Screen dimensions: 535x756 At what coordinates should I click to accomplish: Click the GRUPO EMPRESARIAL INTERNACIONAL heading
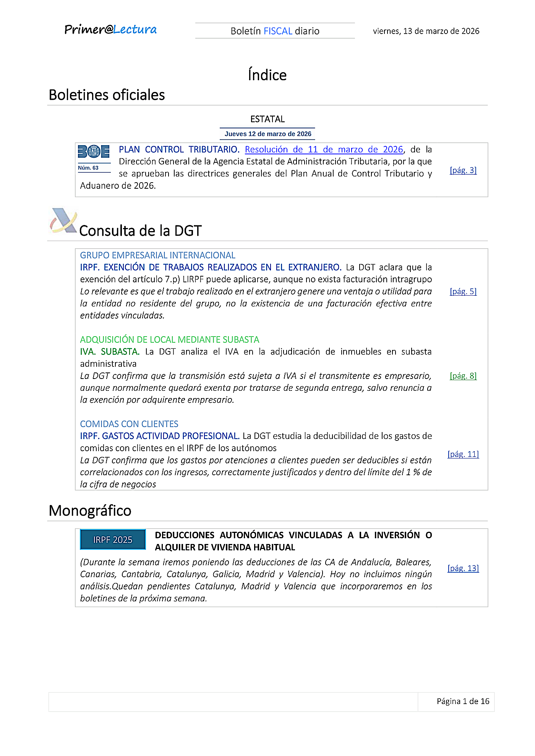(157, 255)
